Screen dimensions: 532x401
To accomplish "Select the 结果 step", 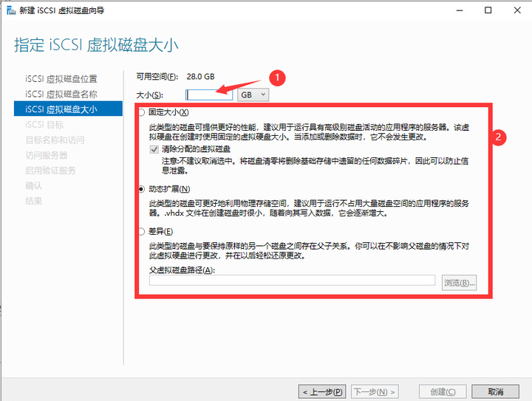I will (x=33, y=201).
